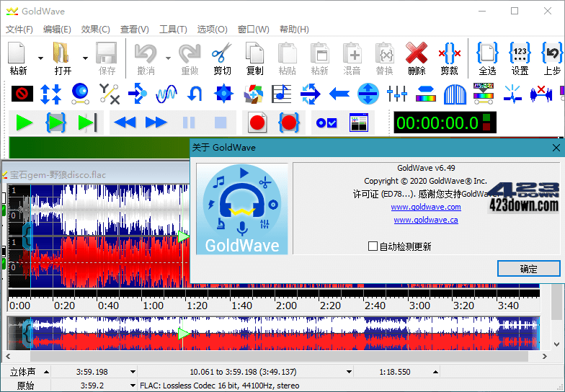This screenshot has width=565, height=392.
Task: Click the round maximize volume icon
Action: tap(368, 94)
